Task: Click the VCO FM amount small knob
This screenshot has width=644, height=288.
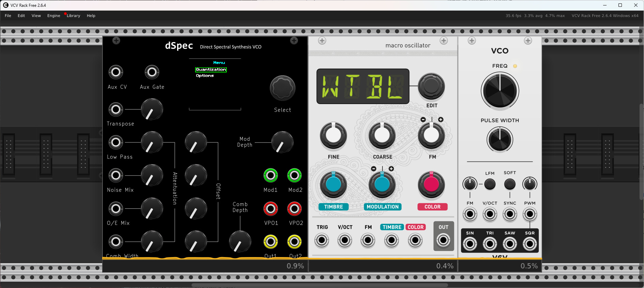Action: (470, 184)
